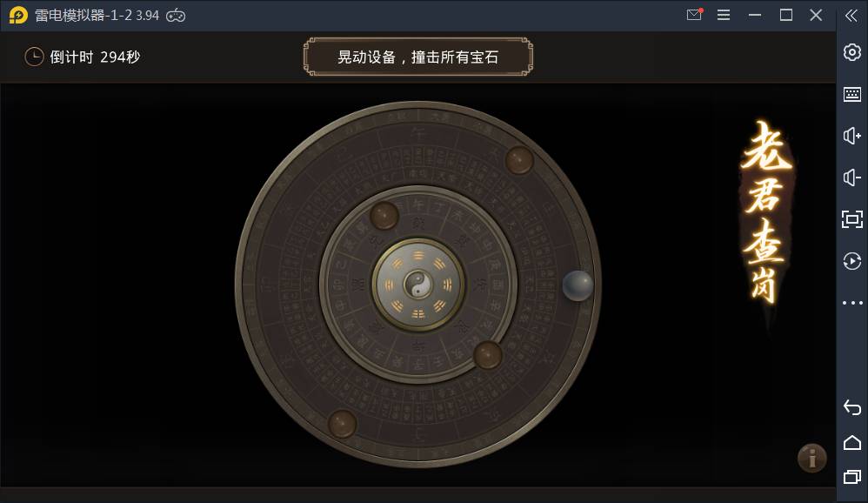Increase volume with speaker plus icon

tap(852, 136)
